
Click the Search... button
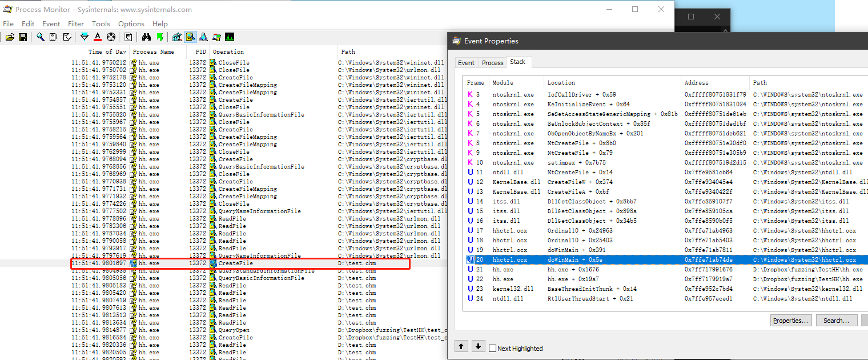(x=836, y=321)
